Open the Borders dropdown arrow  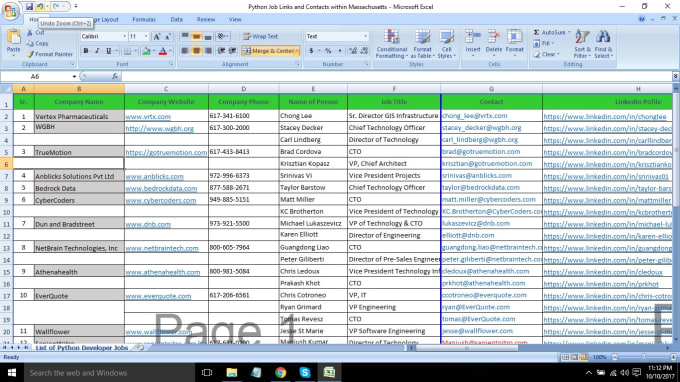[135, 51]
